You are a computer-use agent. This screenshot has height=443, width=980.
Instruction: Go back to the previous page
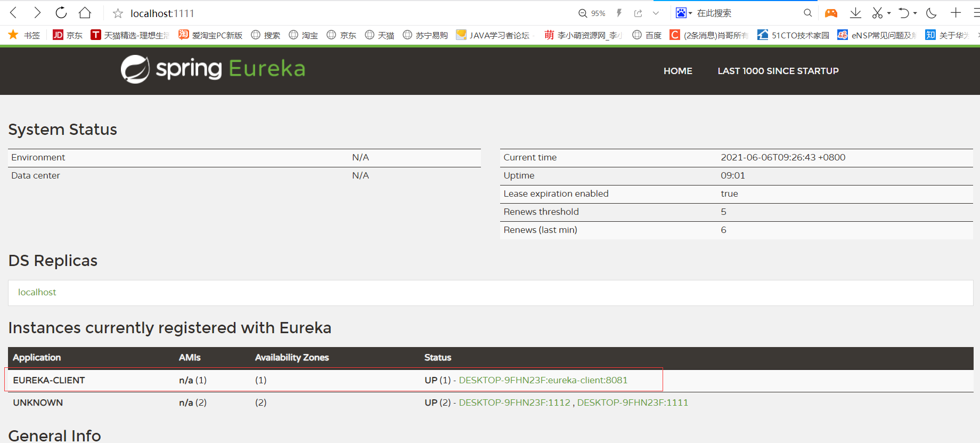point(14,13)
